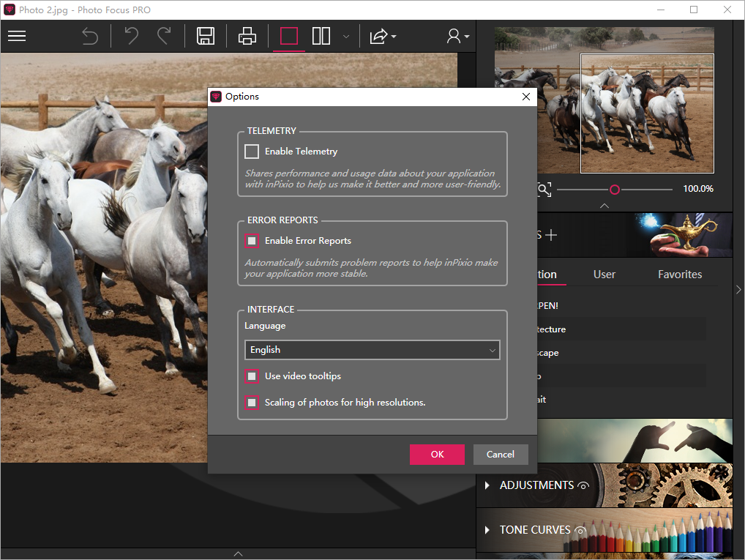Enable the Telemetry checkbox
Screen dimensions: 745x560
click(x=252, y=152)
